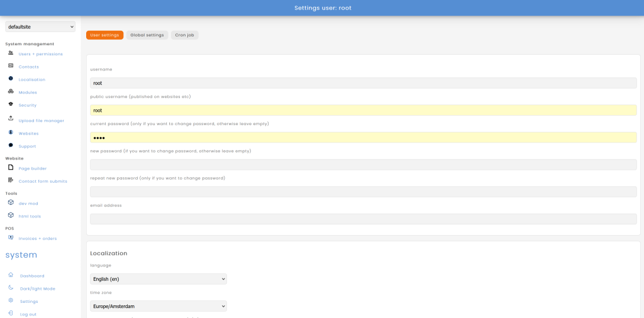The image size is (644, 318).
Task: Open the defaultsite site selector dropdown
Action: 40,26
